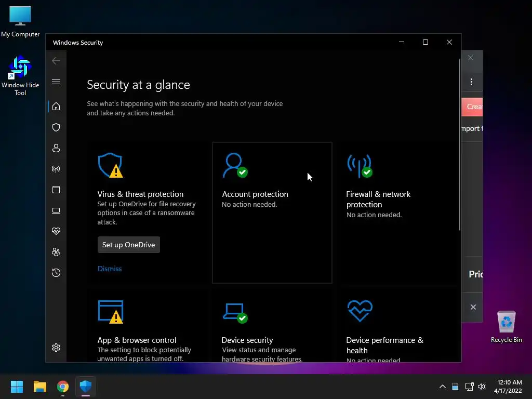Click the Account protection person icon with checkmark

235,165
